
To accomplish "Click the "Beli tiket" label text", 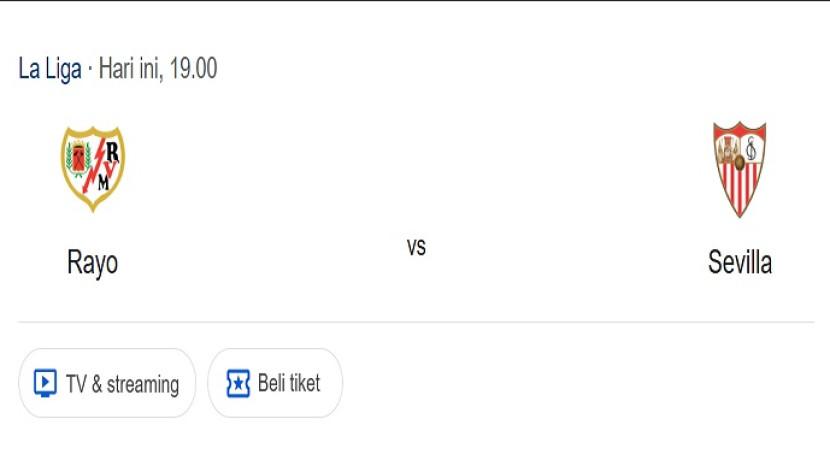I will click(x=289, y=383).
